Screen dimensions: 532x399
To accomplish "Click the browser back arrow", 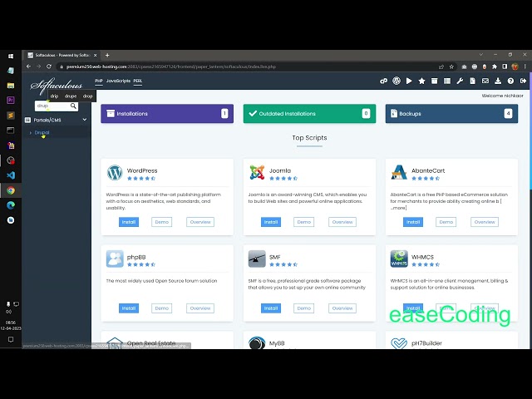I will pyautogui.click(x=28, y=66).
